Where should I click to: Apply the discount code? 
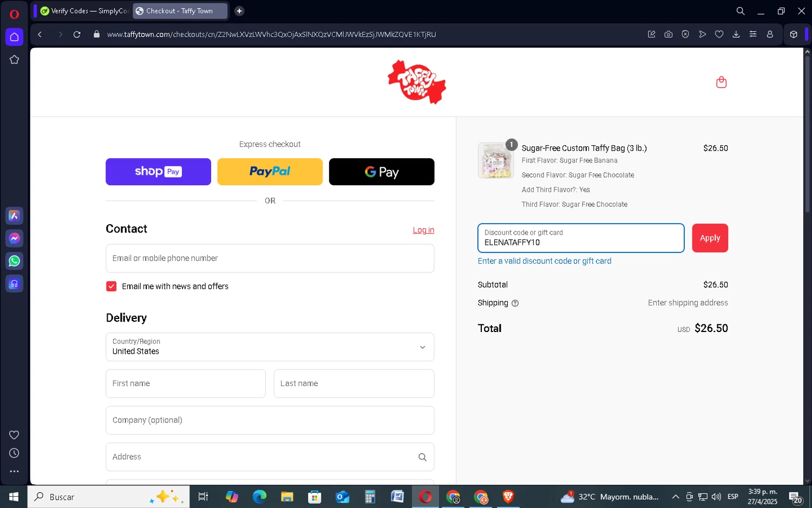[x=710, y=238]
